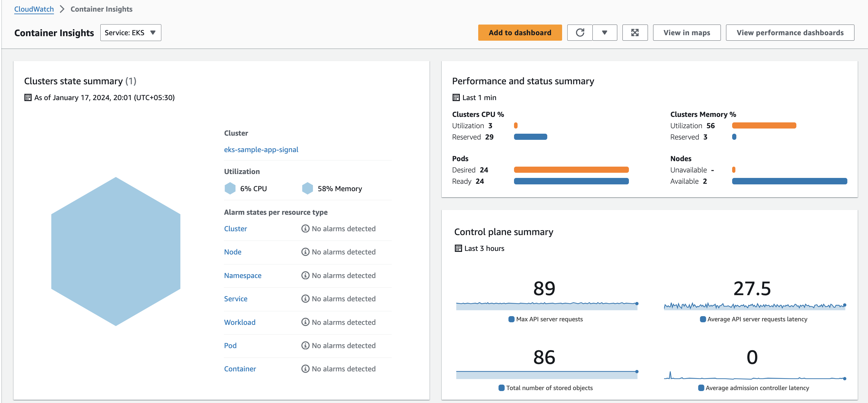The height and width of the screenshot is (403, 868).
Task: Open the Namespace alarm resource link
Action: (243, 275)
